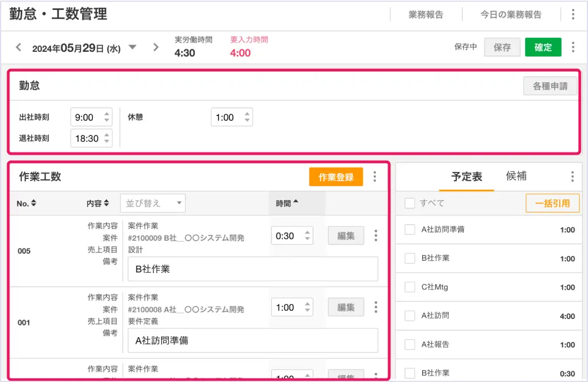Screen dimensions: 588x382
Task: Open kebab menu next to 確定 button
Action: point(573,48)
